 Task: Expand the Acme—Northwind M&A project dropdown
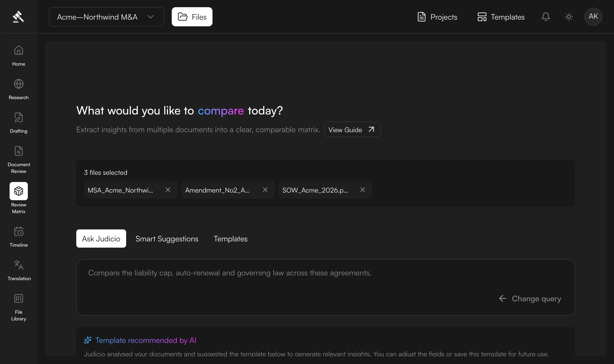click(106, 17)
